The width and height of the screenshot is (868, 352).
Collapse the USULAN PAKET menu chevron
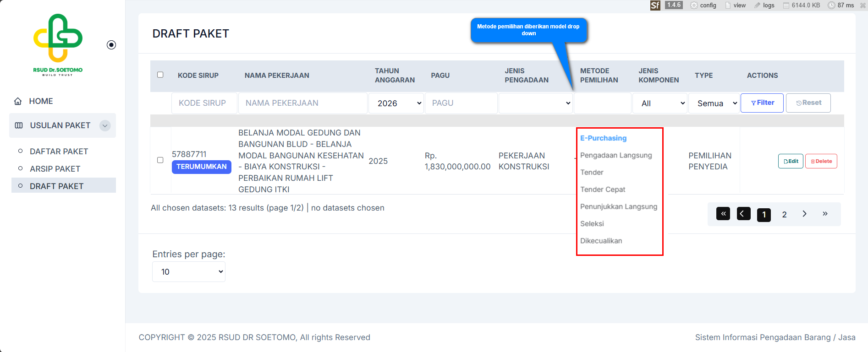pos(105,125)
